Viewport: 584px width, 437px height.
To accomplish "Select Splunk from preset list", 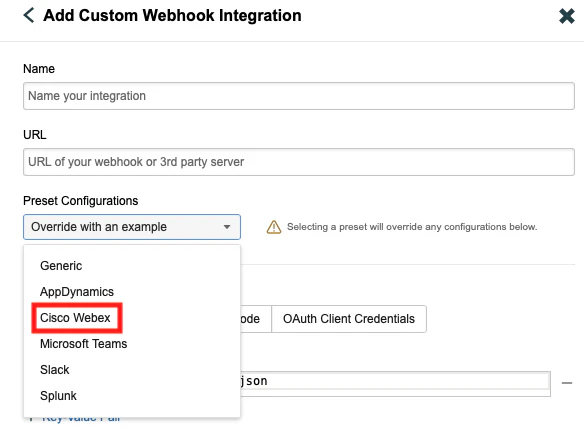I will tap(58, 396).
